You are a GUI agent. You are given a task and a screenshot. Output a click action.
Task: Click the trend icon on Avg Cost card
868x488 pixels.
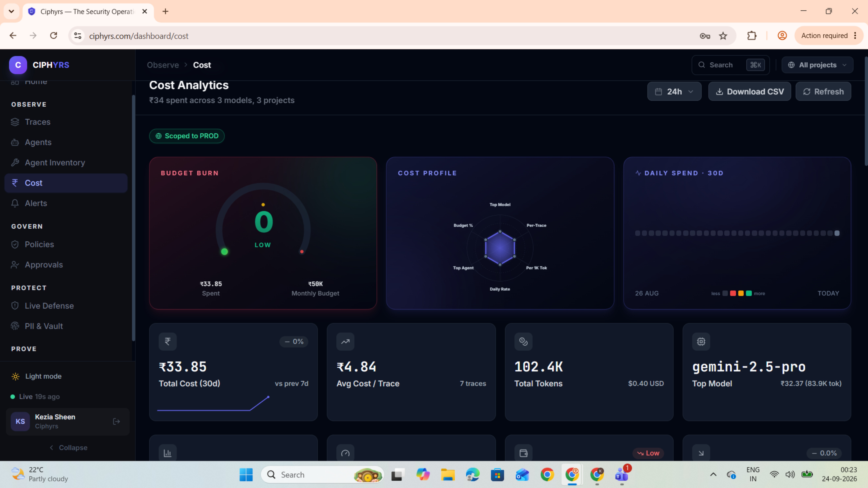(x=345, y=341)
